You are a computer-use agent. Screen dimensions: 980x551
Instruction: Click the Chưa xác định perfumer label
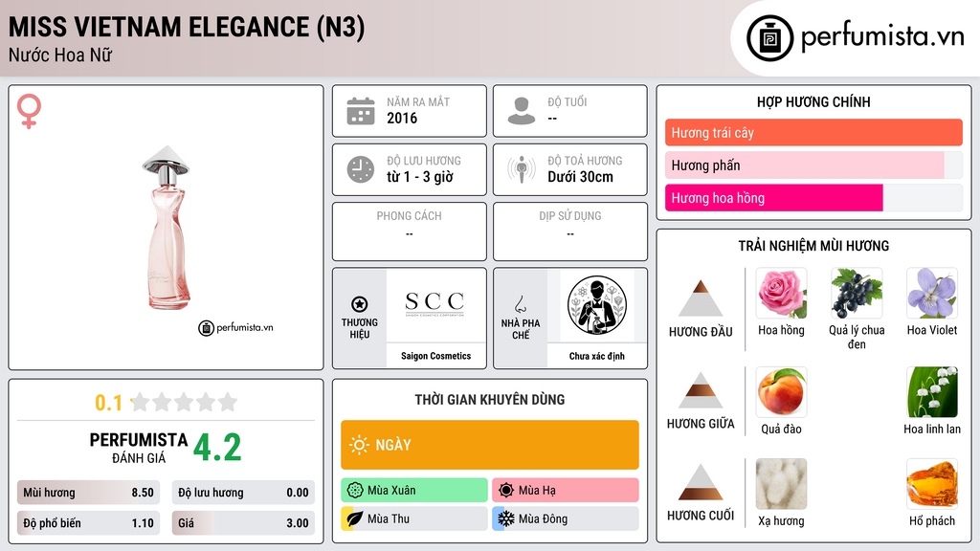tap(597, 356)
